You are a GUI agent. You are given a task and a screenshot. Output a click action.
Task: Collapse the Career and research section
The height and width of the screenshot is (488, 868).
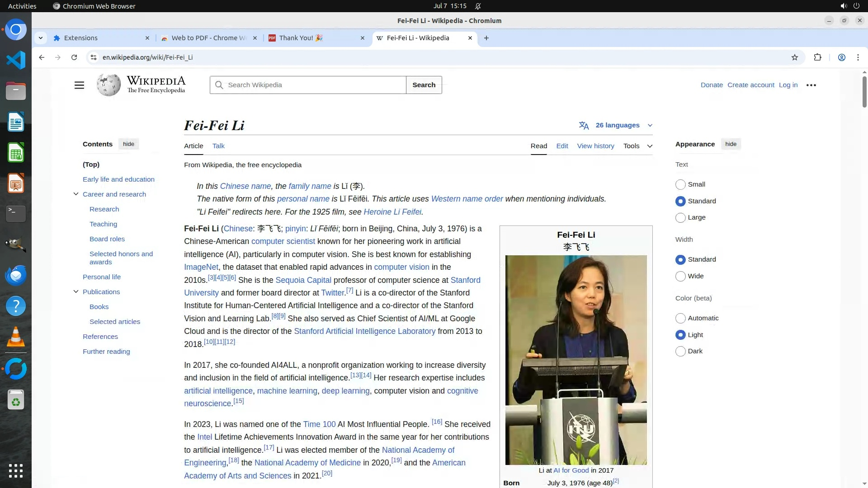point(76,194)
